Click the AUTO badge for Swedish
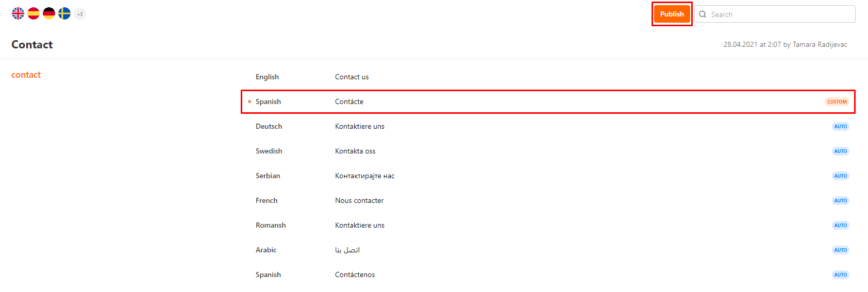Screen dimensions: 868x292 [841, 151]
